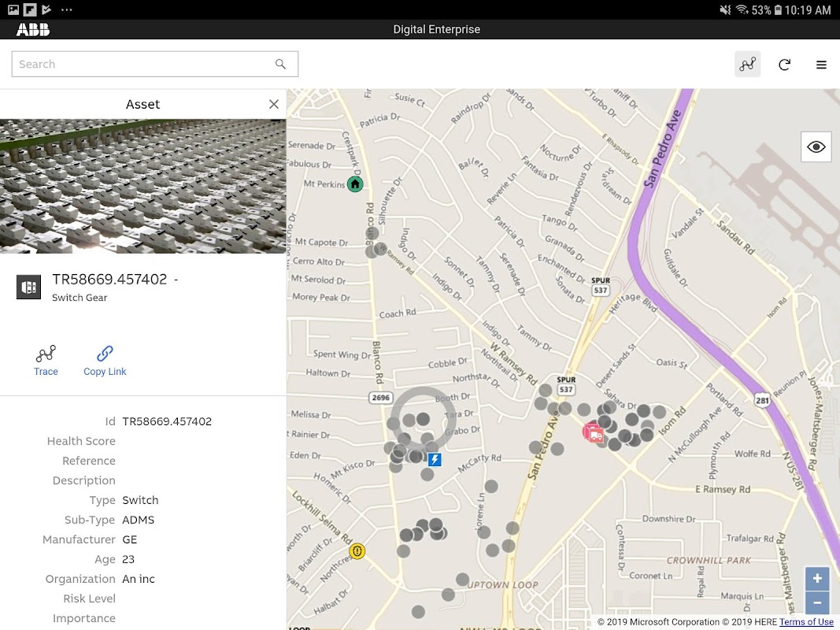Click the red substation marker on map
This screenshot has width=840, height=630.
(x=594, y=432)
